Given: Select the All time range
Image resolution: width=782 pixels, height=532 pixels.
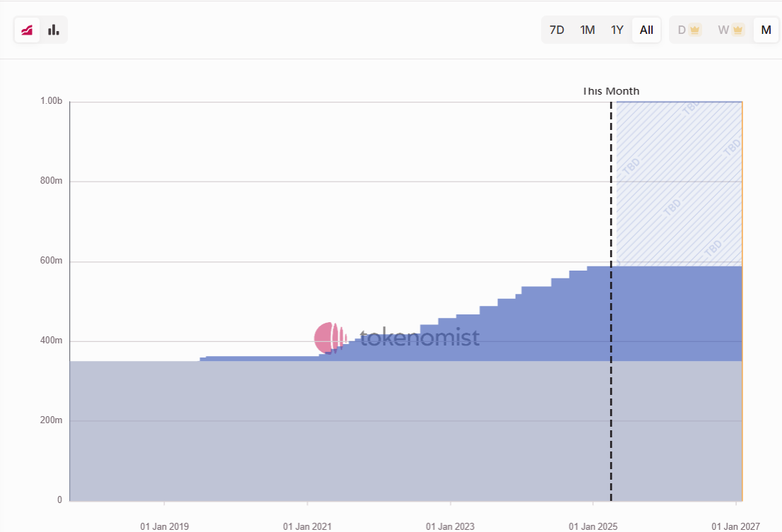Looking at the screenshot, I should point(646,30).
